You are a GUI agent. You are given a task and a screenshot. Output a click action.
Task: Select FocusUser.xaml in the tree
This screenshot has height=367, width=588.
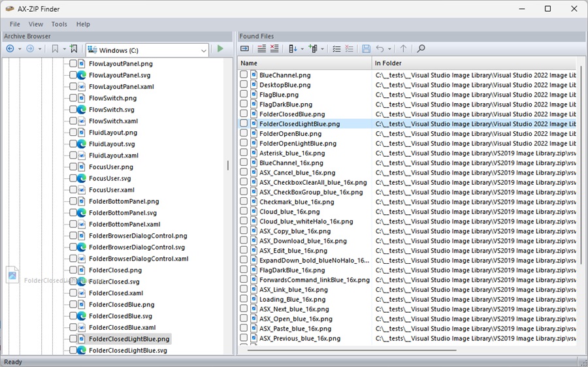coord(111,189)
